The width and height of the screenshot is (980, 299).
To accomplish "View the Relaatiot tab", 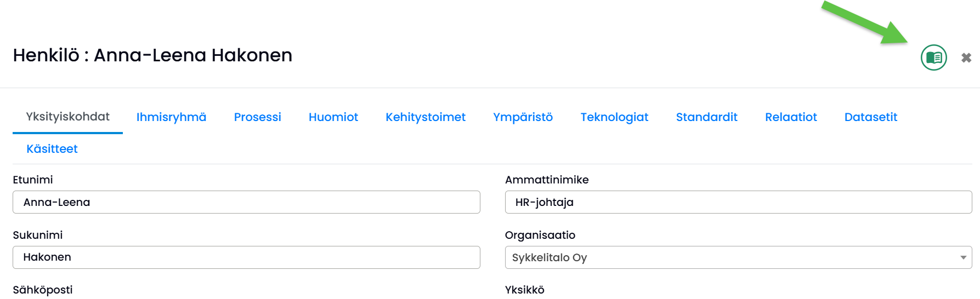I will pyautogui.click(x=791, y=117).
